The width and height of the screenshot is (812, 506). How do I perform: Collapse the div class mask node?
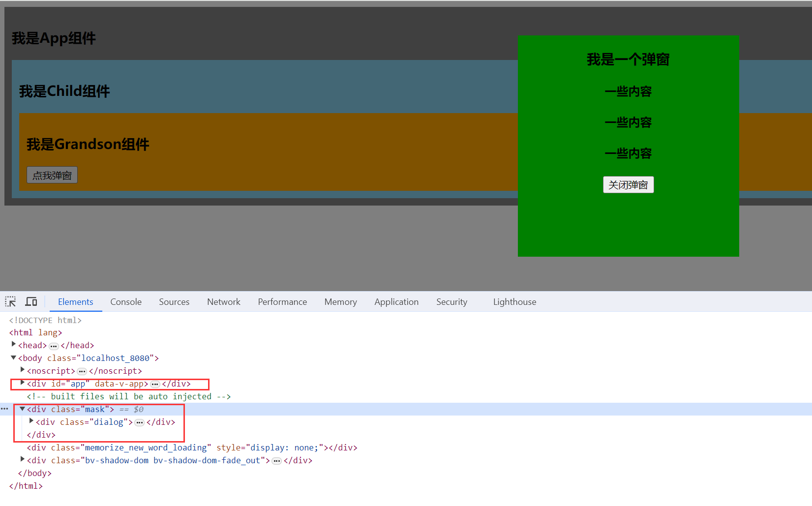tap(23, 409)
